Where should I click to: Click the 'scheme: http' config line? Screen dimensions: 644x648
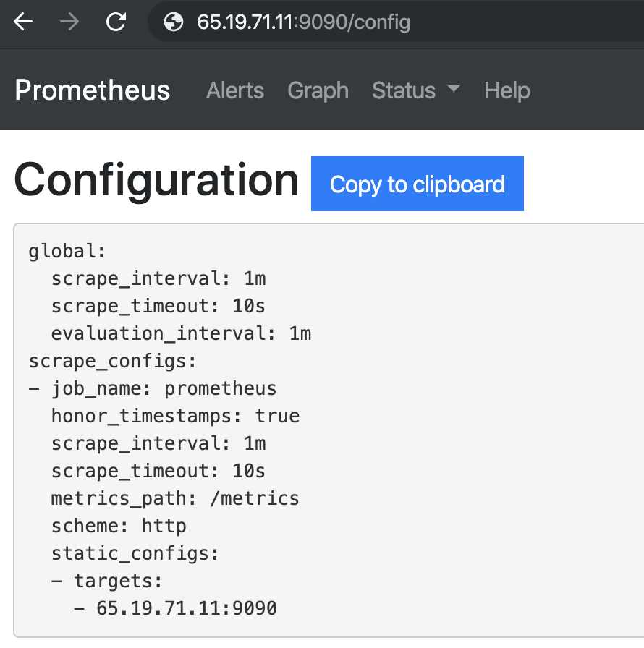coord(119,526)
